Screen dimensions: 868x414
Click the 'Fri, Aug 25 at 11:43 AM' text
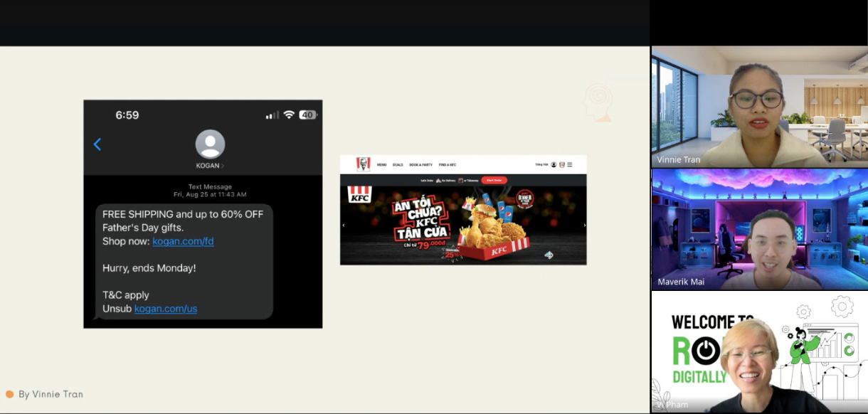tap(210, 195)
